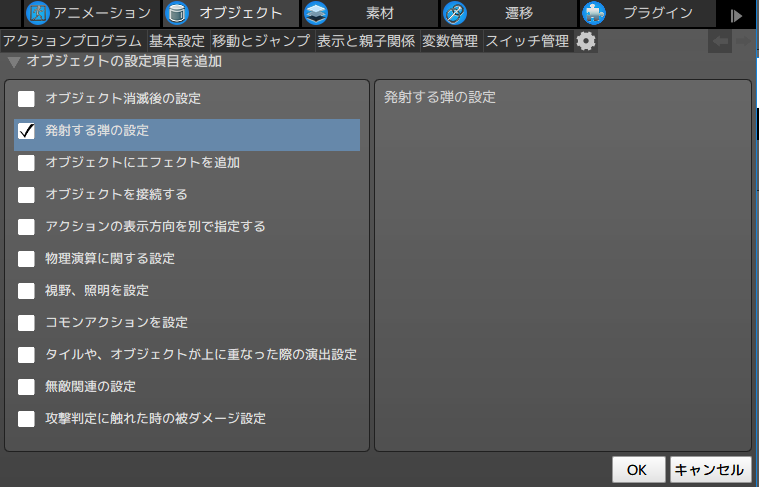
Task: Collapse オブジェクトの設定項目を追加 section triangle
Action: (14, 62)
